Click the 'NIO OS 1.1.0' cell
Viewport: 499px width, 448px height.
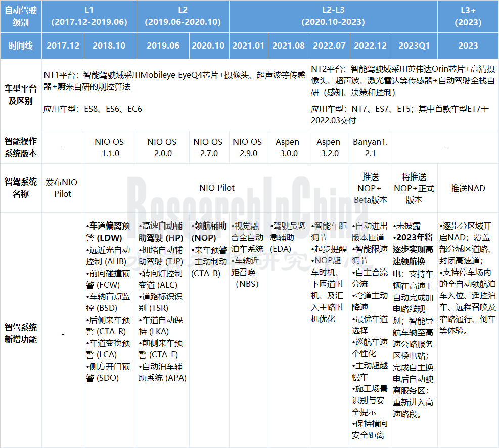[110, 147]
